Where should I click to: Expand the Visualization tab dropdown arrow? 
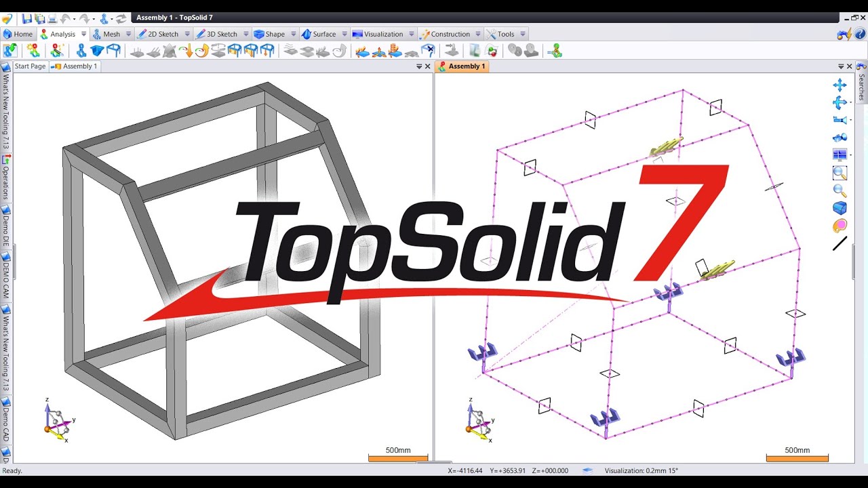click(x=411, y=34)
